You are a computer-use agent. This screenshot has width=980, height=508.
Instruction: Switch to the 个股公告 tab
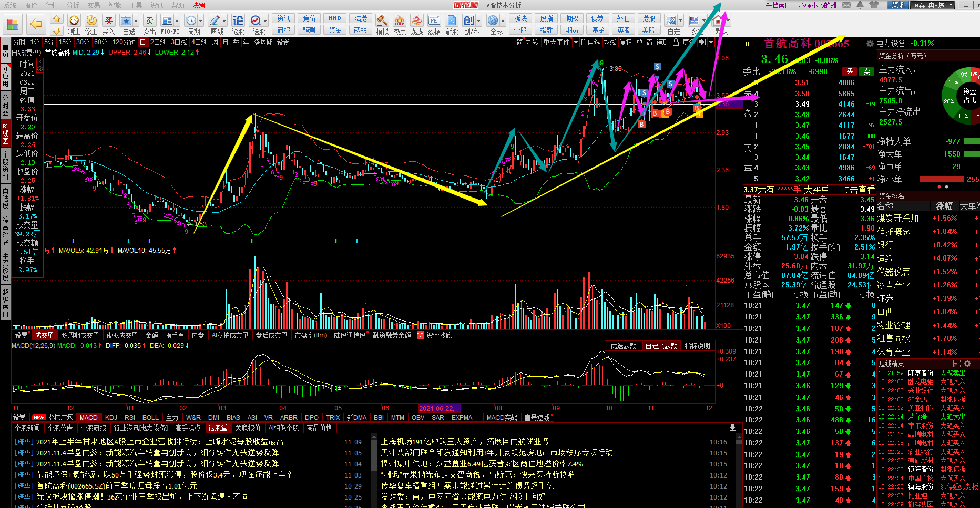click(x=60, y=428)
